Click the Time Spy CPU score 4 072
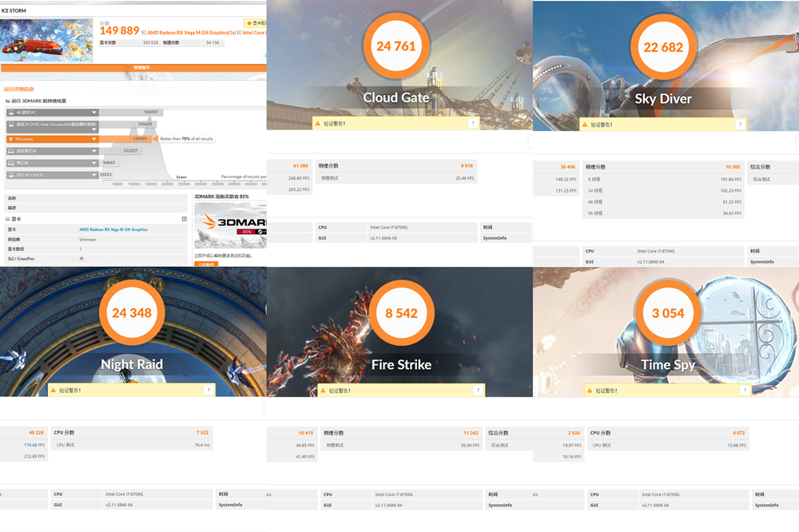The image size is (799, 532). click(x=739, y=433)
